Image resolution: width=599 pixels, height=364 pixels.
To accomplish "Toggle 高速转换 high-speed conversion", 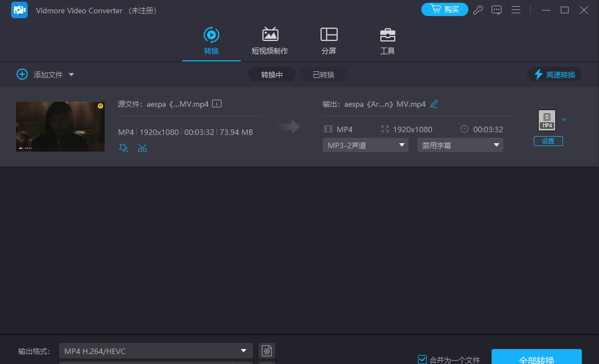I will coord(554,74).
